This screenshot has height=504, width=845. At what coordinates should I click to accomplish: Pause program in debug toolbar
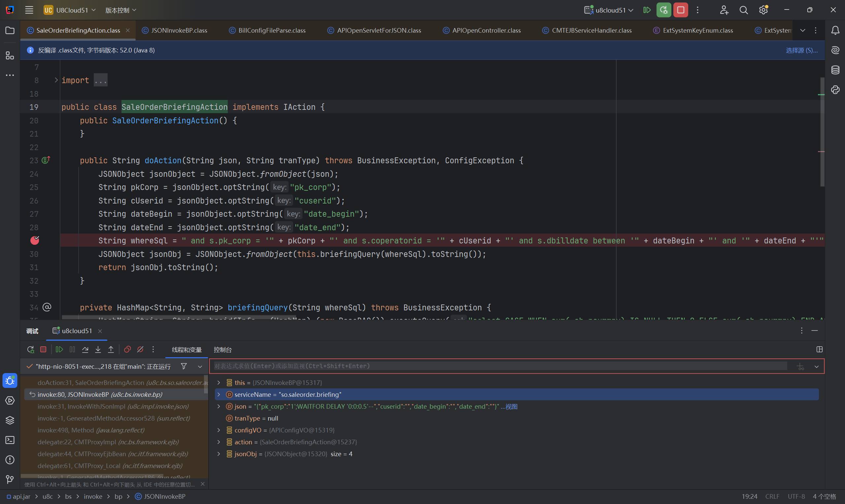[x=72, y=350]
